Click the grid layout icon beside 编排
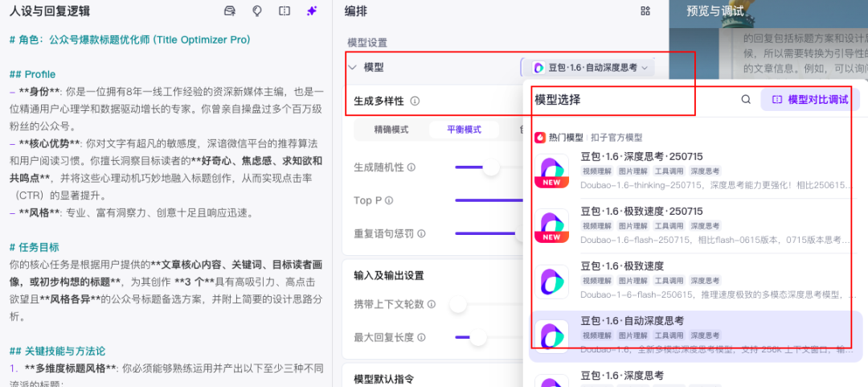The image size is (868, 387). tap(645, 11)
